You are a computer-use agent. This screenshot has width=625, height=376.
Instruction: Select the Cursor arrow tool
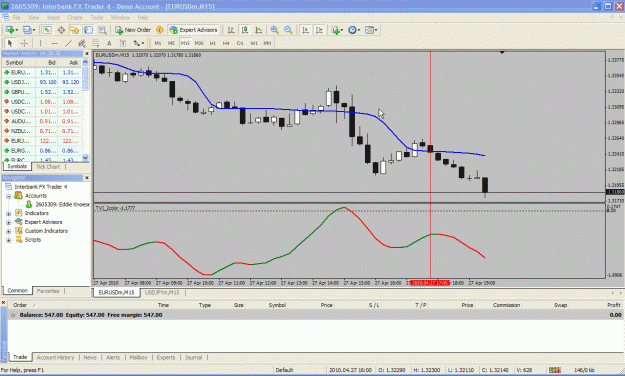[x=10, y=43]
